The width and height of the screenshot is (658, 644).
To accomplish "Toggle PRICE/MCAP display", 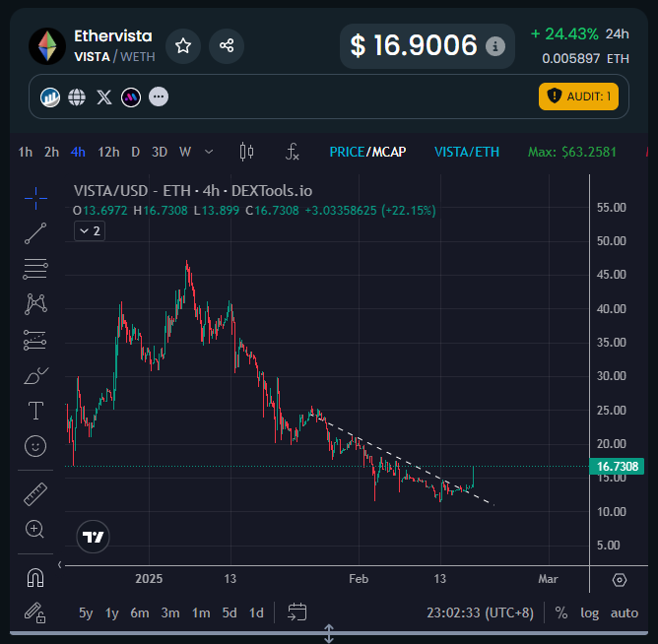I will 367,152.
